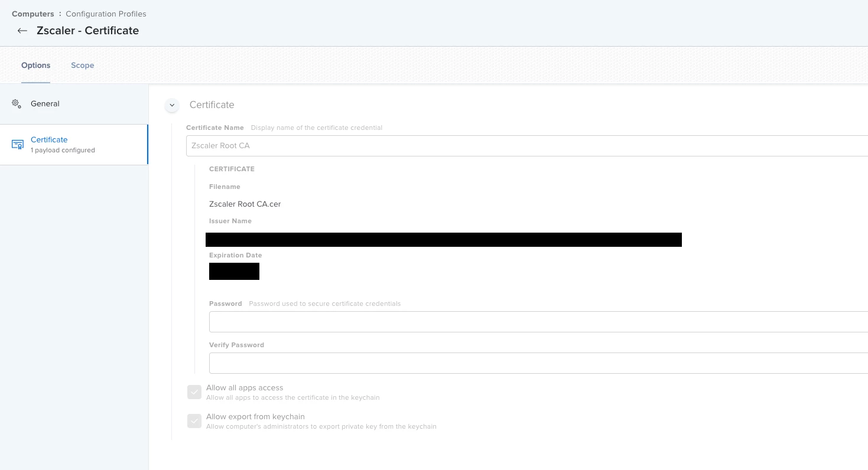Collapse the Certificate section chevron

172,105
